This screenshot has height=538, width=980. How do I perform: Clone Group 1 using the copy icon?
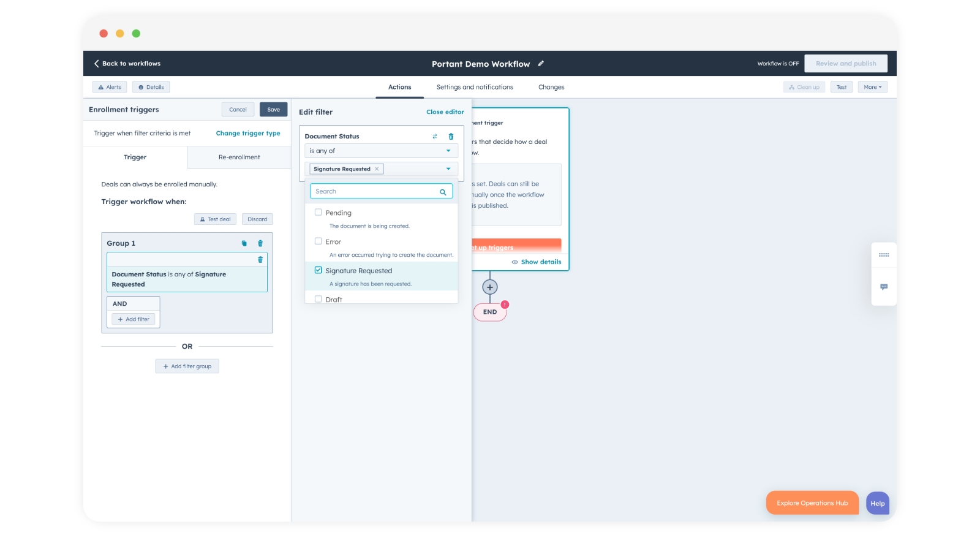coord(244,243)
